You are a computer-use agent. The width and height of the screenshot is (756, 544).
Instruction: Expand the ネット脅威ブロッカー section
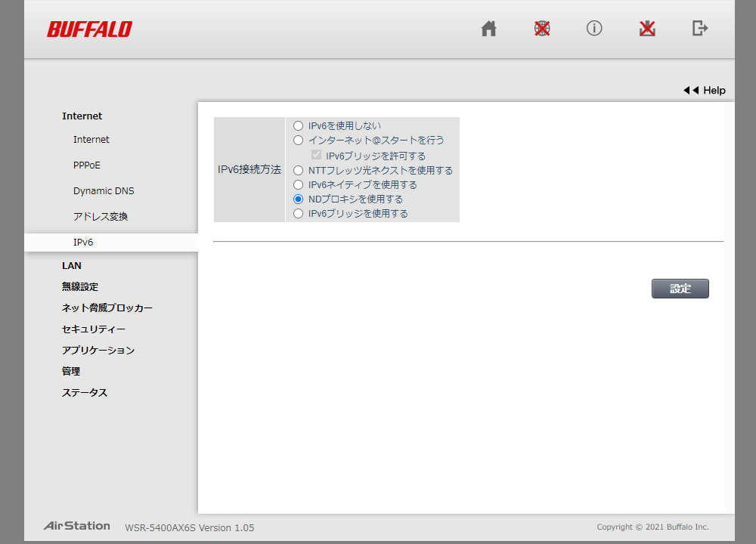107,308
